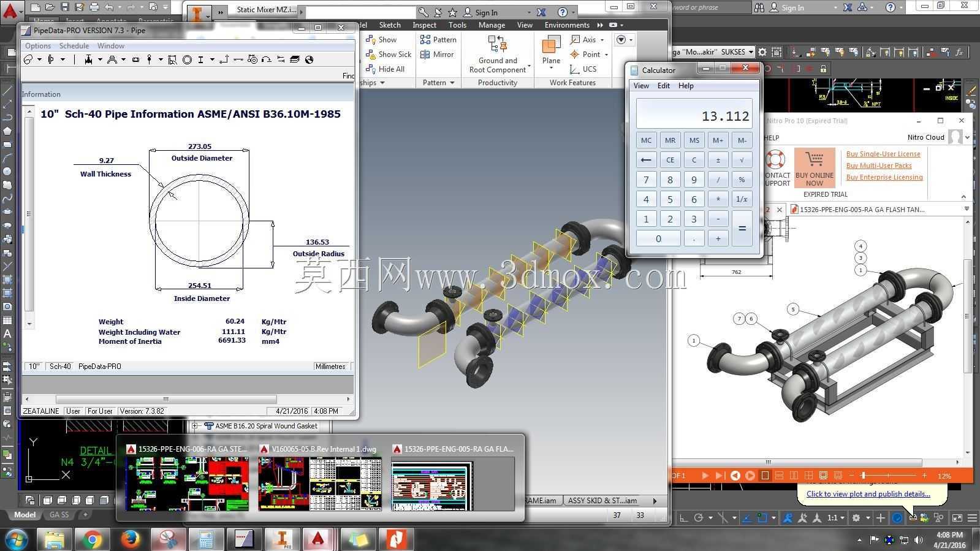Click the 15326-PPE-ENG-006-RA GA thumbnail preview
The width and height of the screenshot is (980, 551).
coord(187,484)
